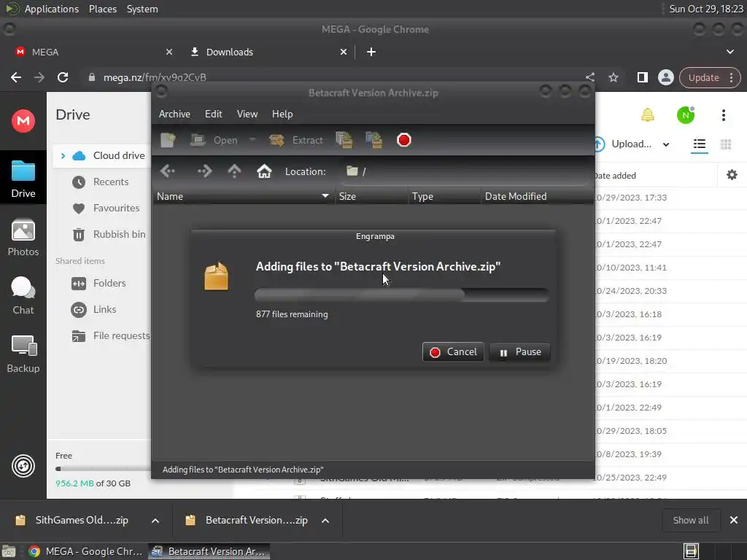Image resolution: width=747 pixels, height=560 pixels.
Task: Open Chat in MEGA sidebar
Action: pyautogui.click(x=23, y=296)
